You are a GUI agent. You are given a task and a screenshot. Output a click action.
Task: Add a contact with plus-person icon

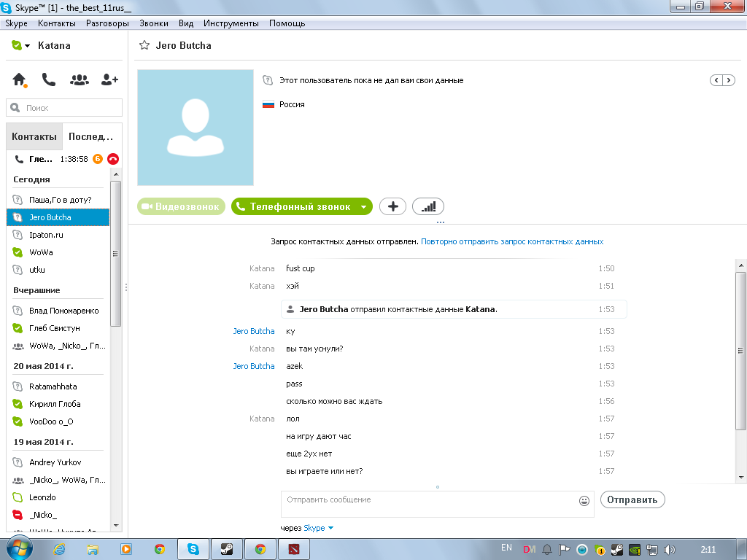tap(109, 79)
